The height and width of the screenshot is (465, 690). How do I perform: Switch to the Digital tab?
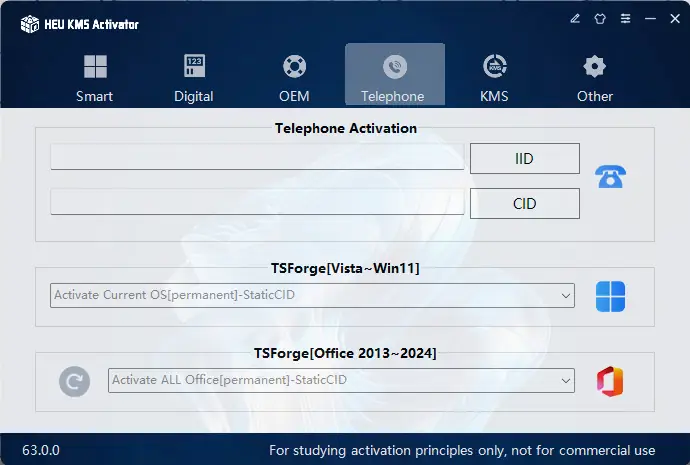tap(194, 78)
